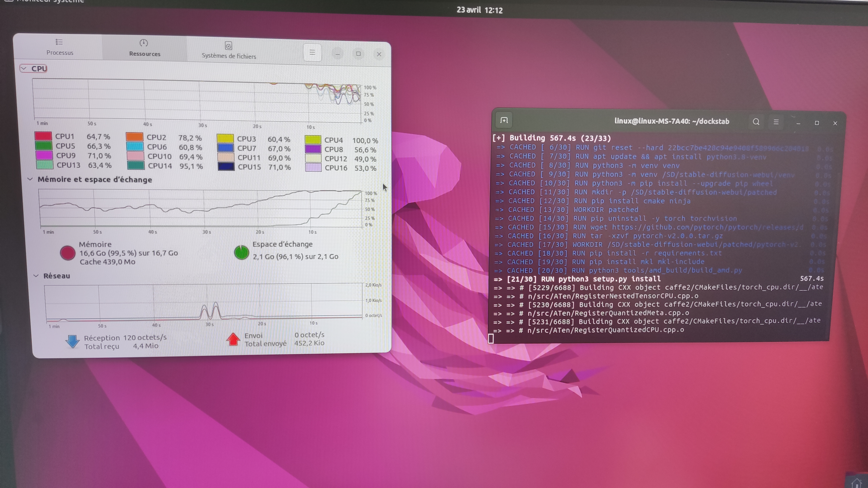
Task: Change CPU11 peach color swatch
Action: [226, 157]
